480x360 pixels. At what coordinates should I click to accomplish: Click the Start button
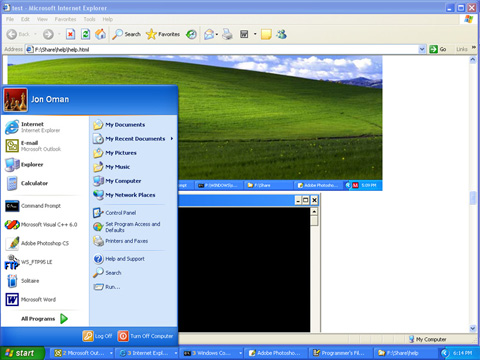point(22,353)
